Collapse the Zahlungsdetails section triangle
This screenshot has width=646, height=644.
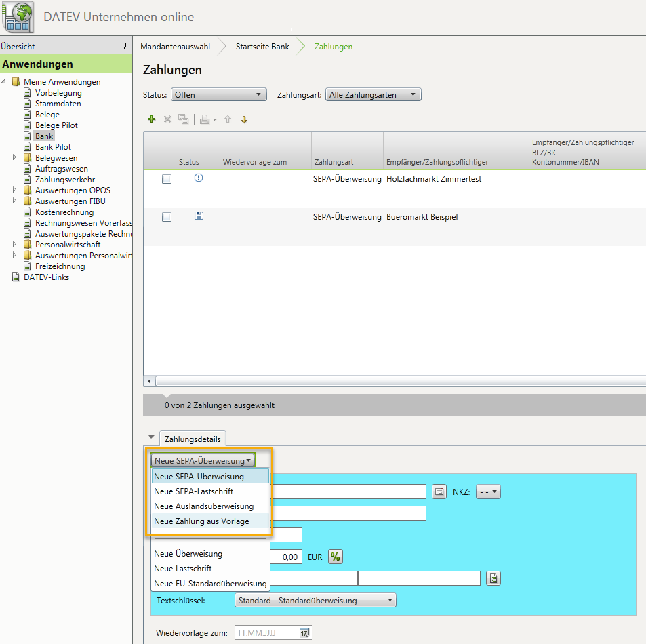tap(151, 437)
